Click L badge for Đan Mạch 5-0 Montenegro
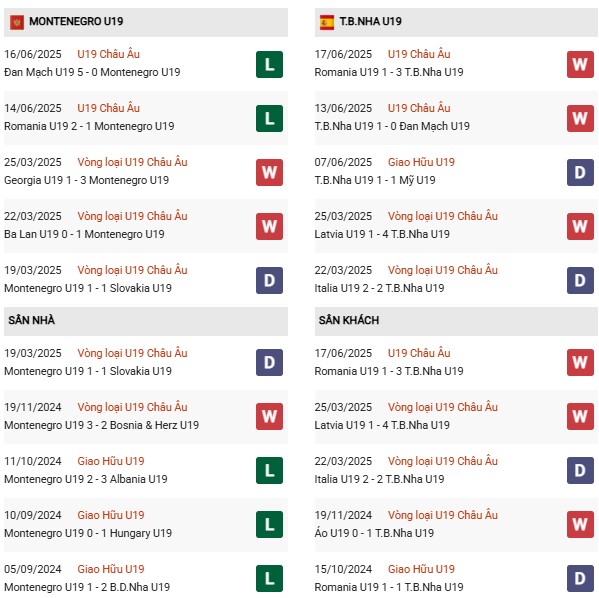 tap(269, 64)
